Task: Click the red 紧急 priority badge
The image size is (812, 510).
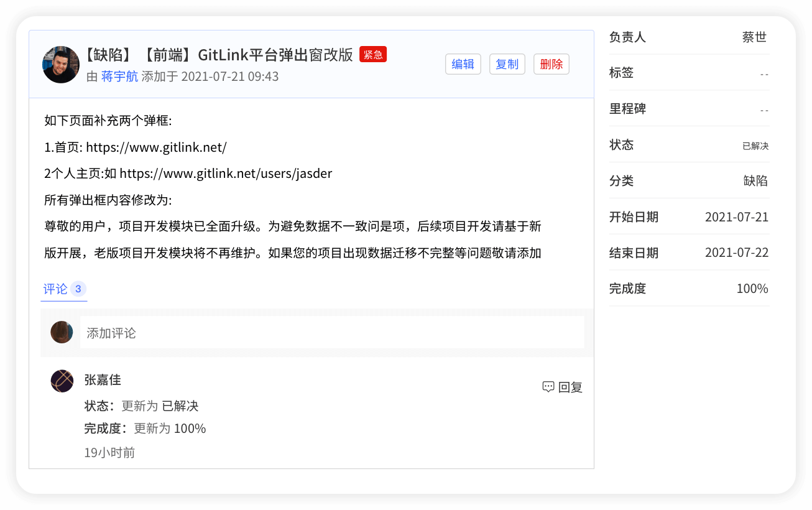Action: point(373,55)
